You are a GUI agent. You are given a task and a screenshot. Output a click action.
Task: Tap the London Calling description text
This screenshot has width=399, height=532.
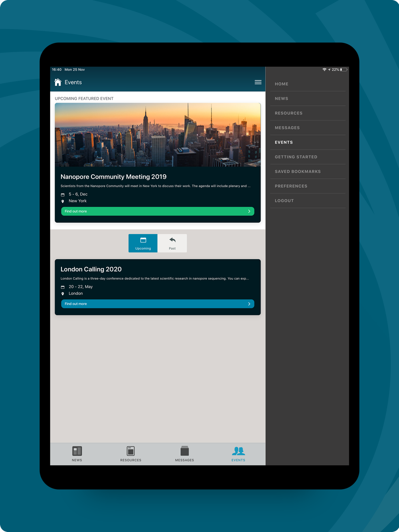coord(155,278)
